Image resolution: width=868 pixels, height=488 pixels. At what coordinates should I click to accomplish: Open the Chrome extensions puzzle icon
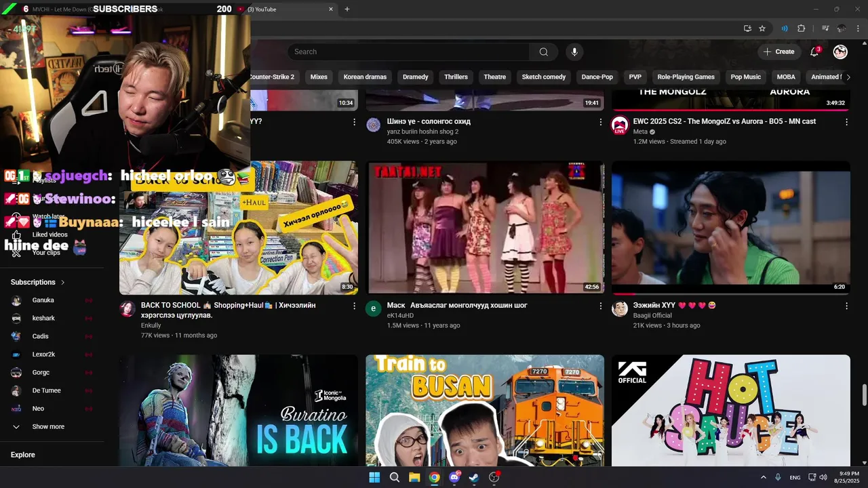pos(801,28)
